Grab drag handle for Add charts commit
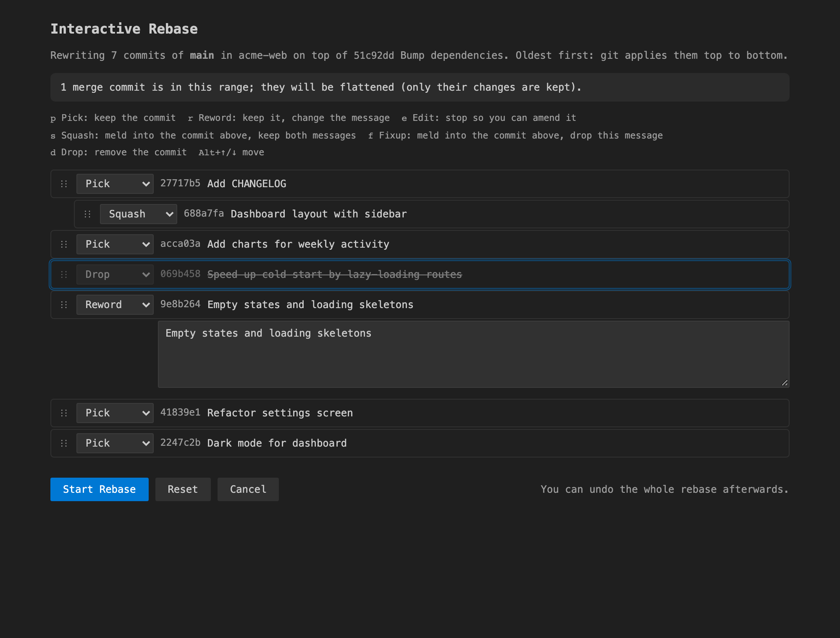Viewport: 840px width, 638px height. 64,244
